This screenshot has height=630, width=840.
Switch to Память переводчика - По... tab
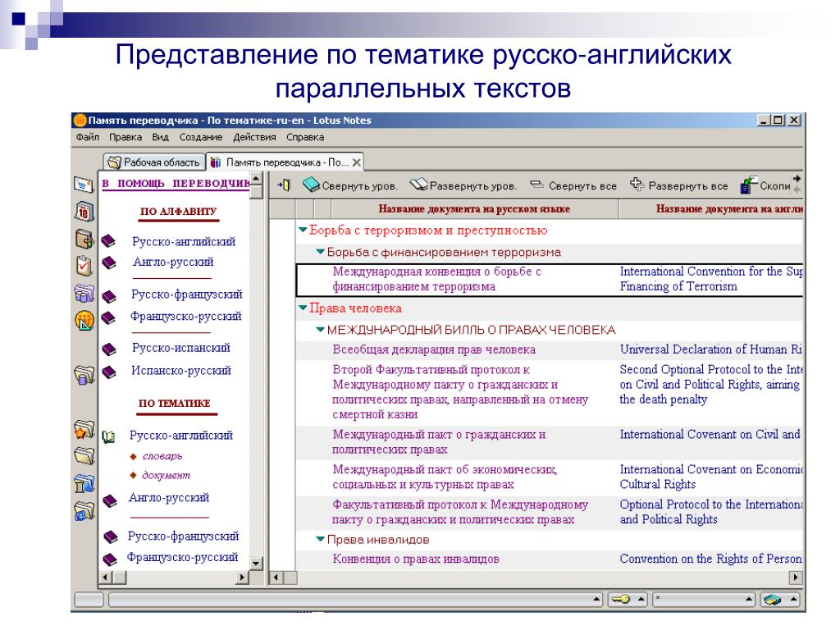[285, 162]
